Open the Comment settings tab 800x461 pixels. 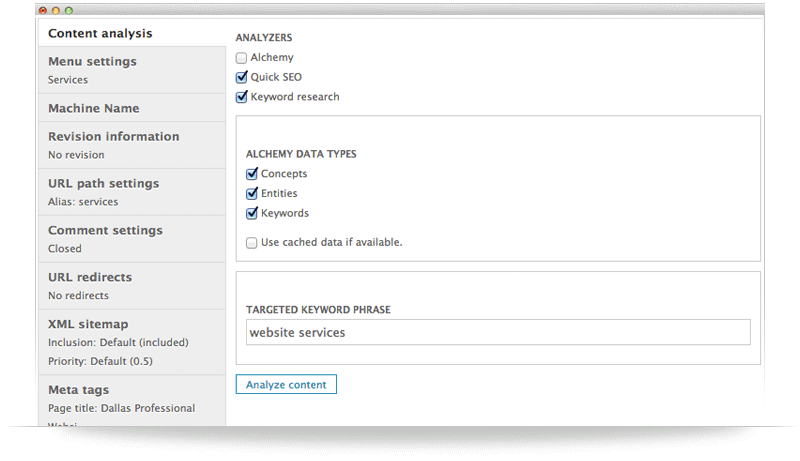click(x=132, y=239)
